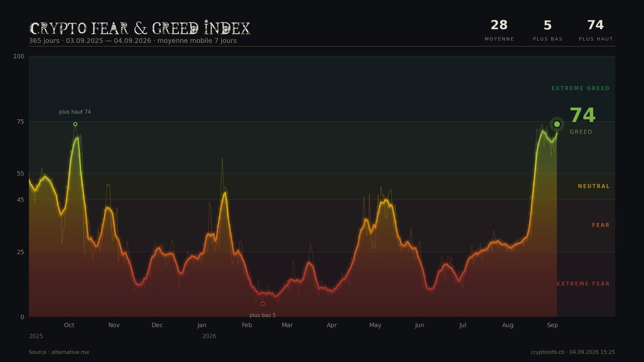The width and height of the screenshot is (644, 362).
Task: Click the Sep label on the time axis
Action: tap(552, 325)
